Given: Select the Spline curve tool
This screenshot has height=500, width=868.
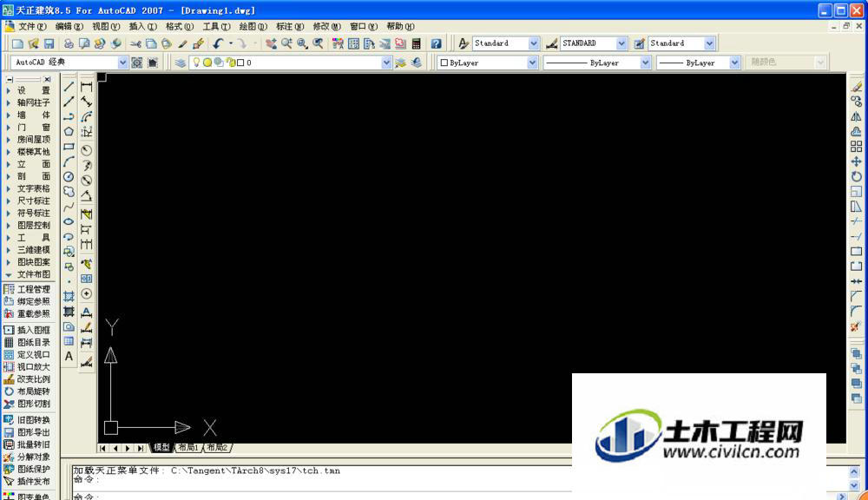Looking at the screenshot, I should [69, 207].
